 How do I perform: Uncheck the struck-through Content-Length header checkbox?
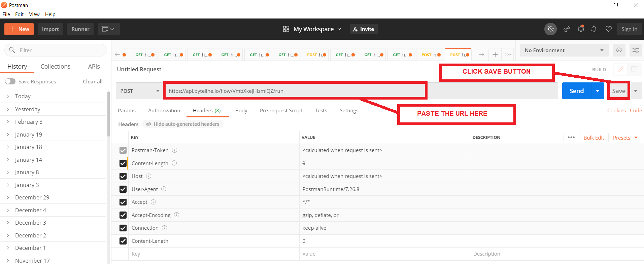[123, 163]
